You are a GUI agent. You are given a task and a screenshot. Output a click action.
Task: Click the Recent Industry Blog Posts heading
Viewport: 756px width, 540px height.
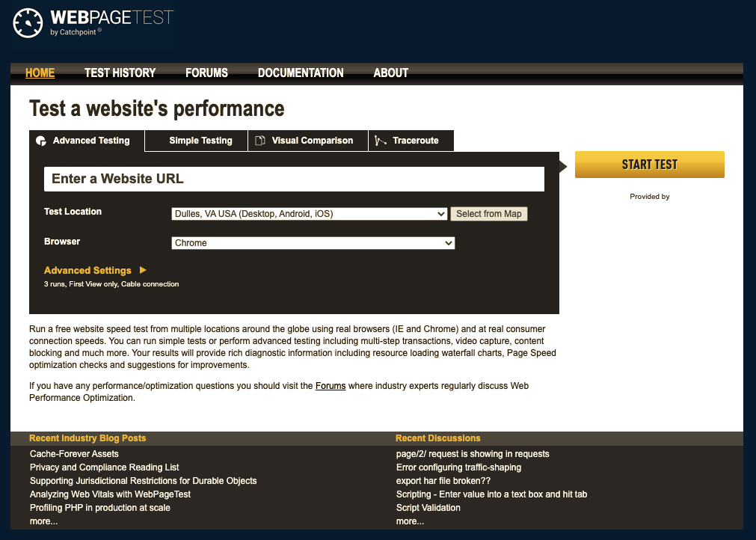(87, 438)
